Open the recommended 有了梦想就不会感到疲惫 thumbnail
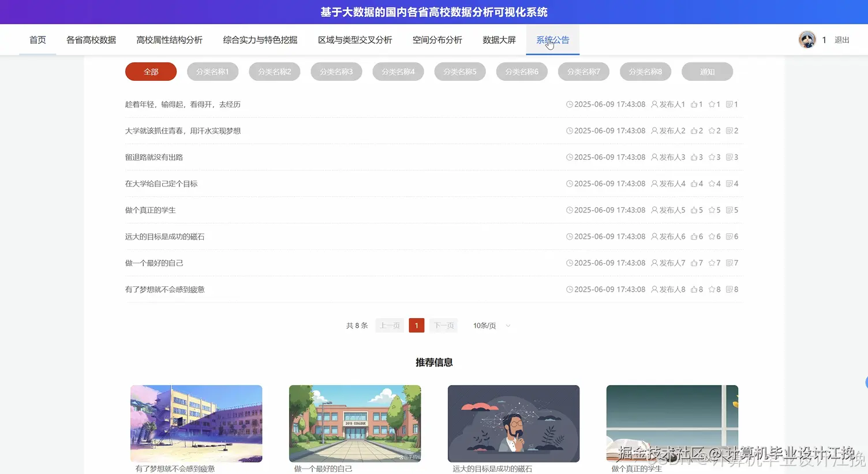Screen dimensions: 868x474 click(x=196, y=424)
